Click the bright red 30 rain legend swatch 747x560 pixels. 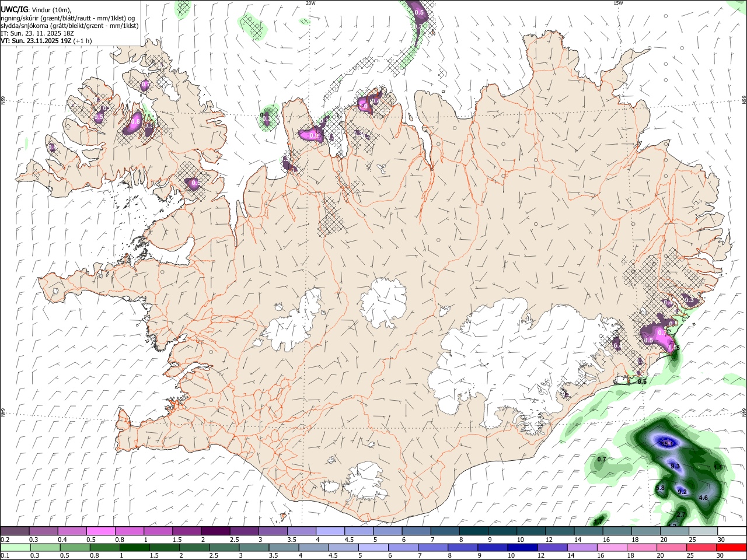coord(731,547)
